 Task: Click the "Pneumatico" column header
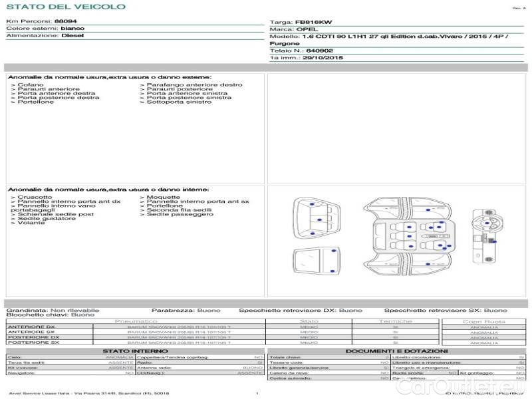click(136, 321)
